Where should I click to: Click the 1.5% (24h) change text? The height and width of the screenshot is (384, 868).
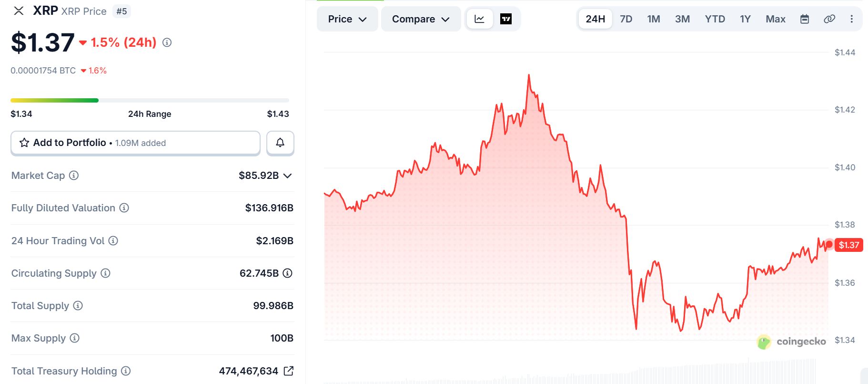click(x=124, y=42)
